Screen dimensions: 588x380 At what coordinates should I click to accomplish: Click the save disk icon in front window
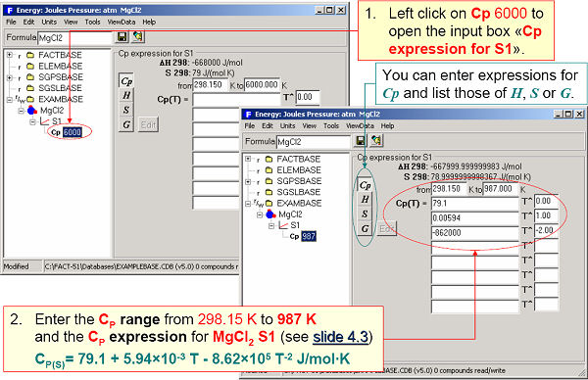[361, 140]
